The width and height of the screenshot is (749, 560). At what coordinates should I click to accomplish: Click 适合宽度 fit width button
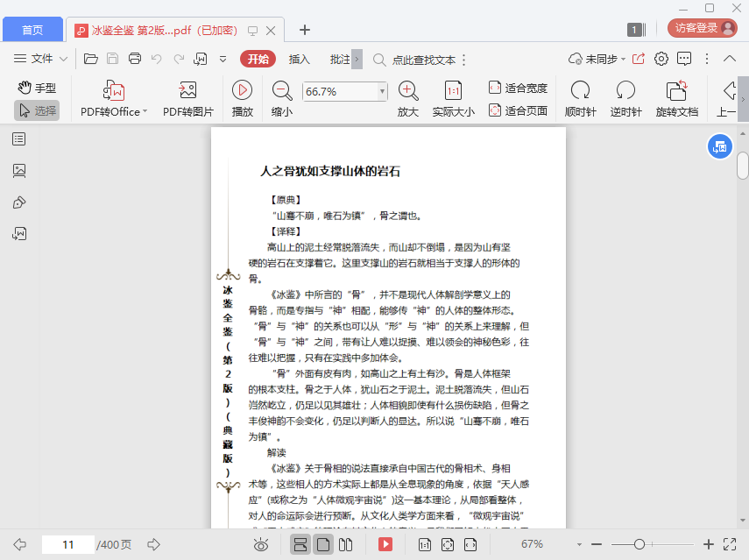coord(518,88)
